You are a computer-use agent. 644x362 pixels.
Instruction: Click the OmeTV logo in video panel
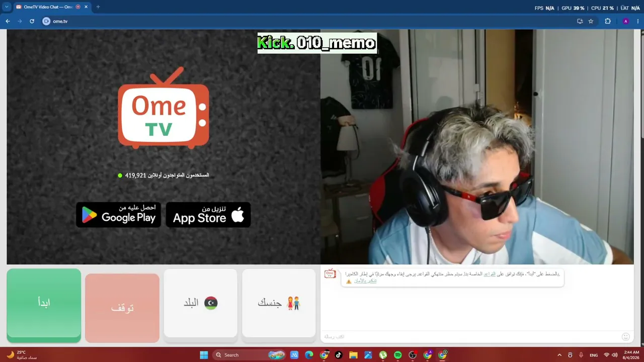pyautogui.click(x=164, y=108)
